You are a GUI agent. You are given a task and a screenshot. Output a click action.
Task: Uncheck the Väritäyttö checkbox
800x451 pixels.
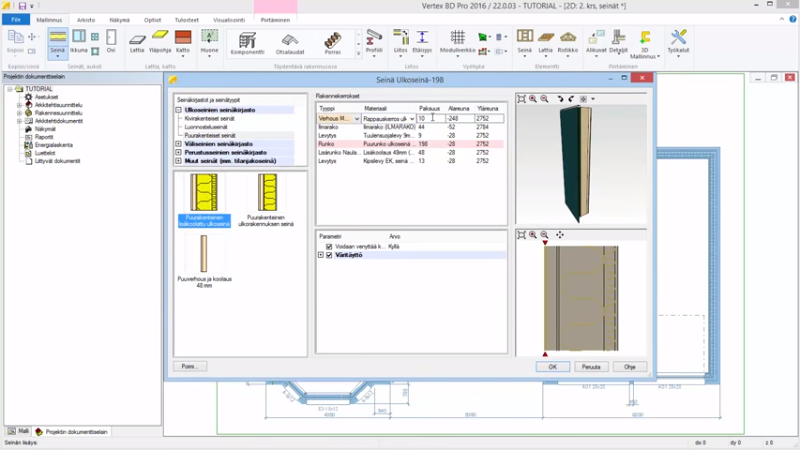pos(329,255)
